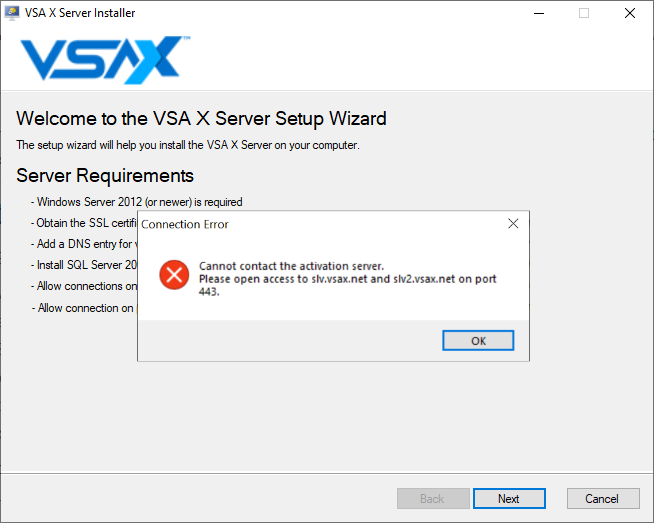Click the 'Add a DNS entry' requirement line
Image resolution: width=654 pixels, height=523 pixels.
(83, 244)
